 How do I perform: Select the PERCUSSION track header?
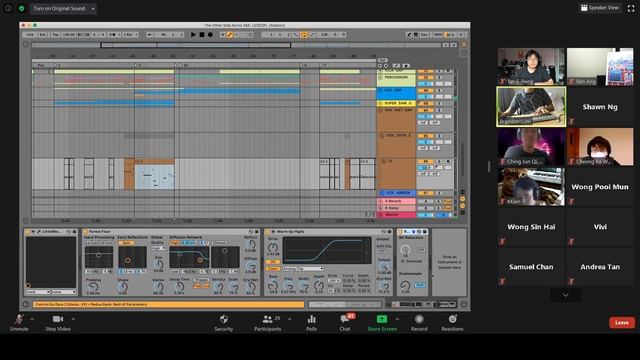(x=396, y=80)
